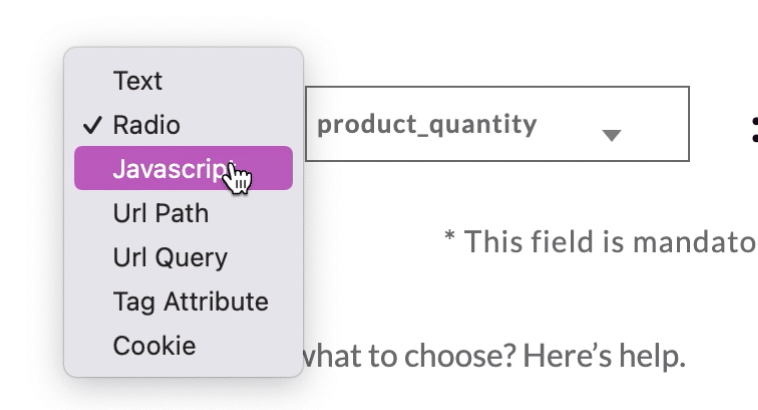Click the asterisk before the mandatory message
Screen dimensions: 758x410
coord(450,236)
